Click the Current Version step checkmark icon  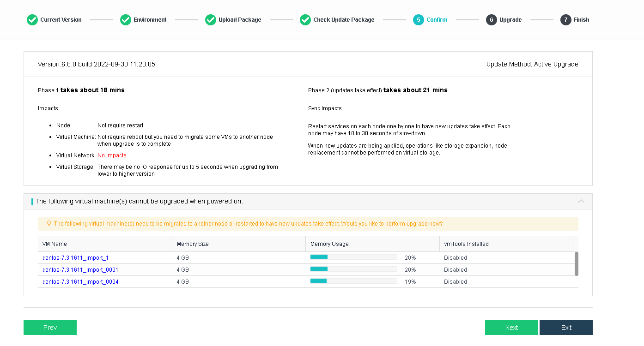point(32,20)
